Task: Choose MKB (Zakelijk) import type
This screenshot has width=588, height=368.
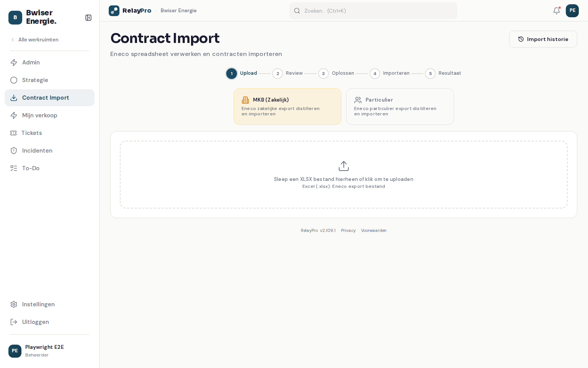Action: coord(287,107)
